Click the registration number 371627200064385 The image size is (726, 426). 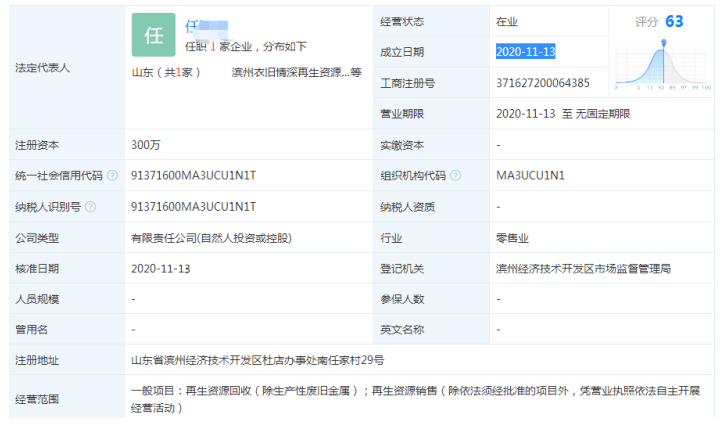(x=543, y=83)
